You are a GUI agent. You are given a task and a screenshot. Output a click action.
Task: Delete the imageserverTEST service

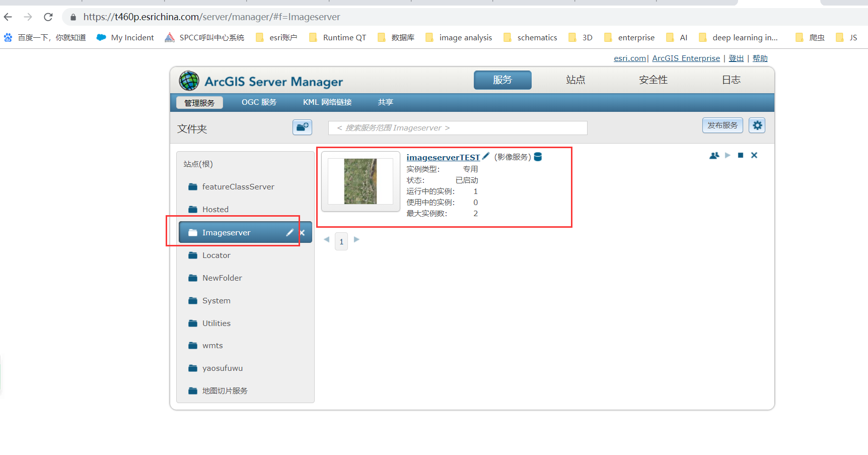point(754,155)
